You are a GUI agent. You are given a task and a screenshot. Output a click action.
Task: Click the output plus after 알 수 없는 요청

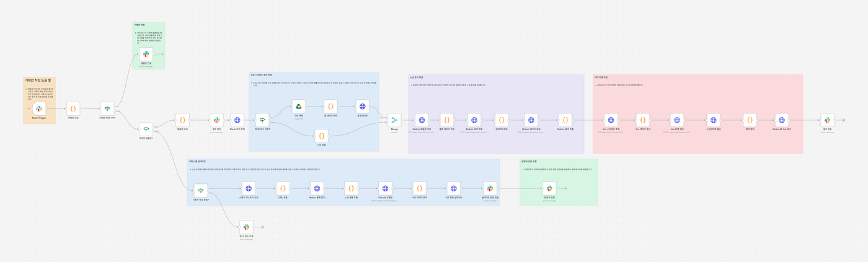[x=263, y=227]
